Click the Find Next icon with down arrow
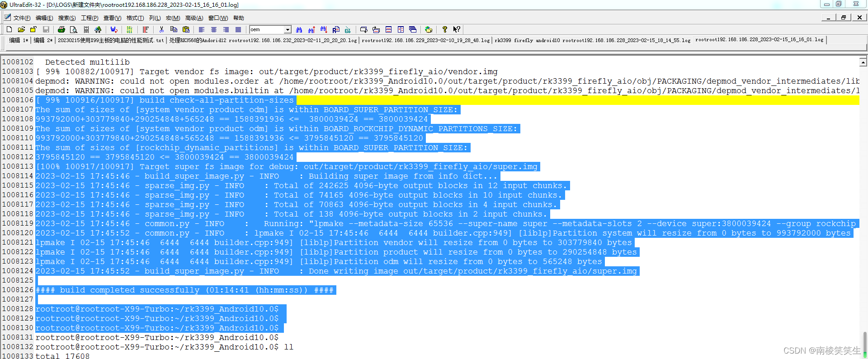The image size is (868, 359). (324, 29)
